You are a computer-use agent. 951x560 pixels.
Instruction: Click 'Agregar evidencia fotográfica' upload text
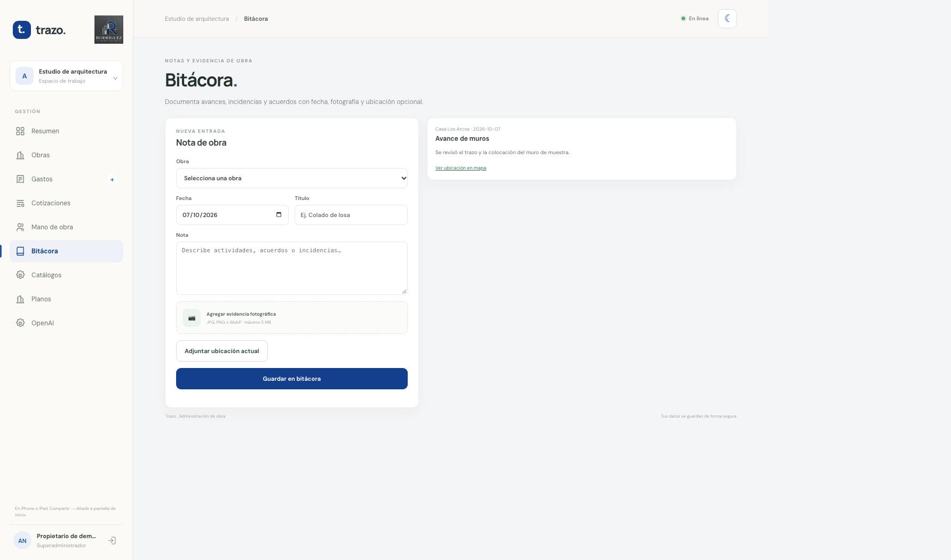[241, 314]
